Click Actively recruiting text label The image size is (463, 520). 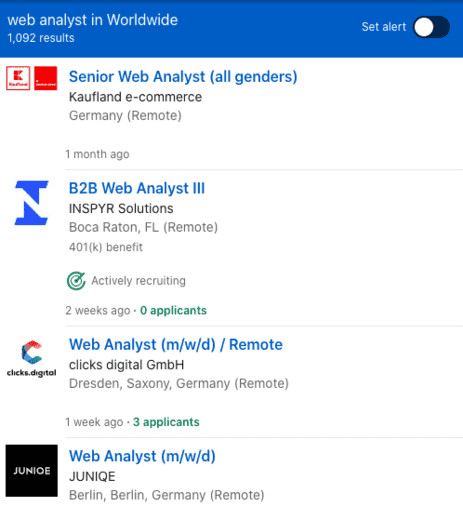coord(138,281)
